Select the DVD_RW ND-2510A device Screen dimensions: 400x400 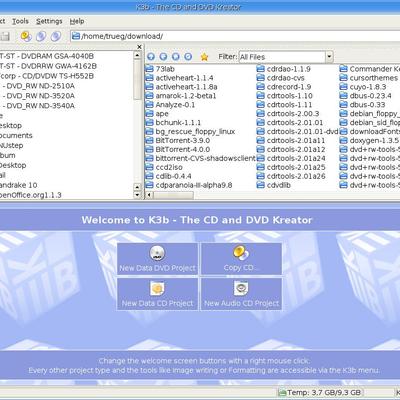(x=40, y=86)
